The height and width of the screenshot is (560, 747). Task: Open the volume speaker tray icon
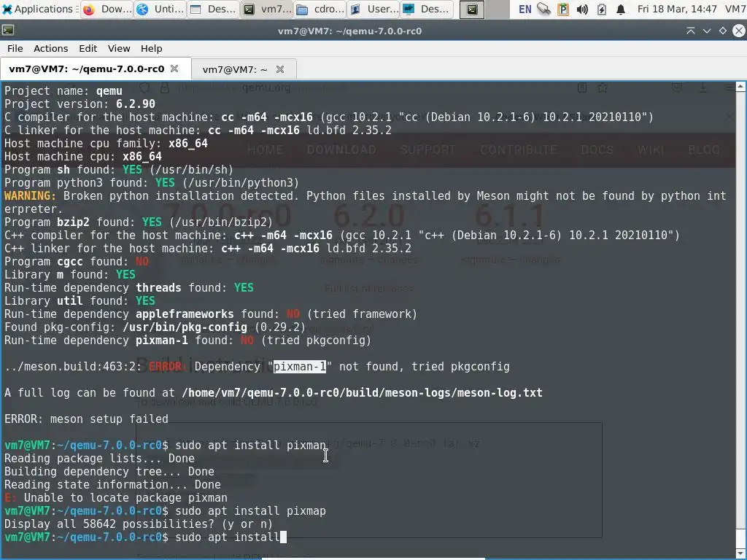pyautogui.click(x=581, y=9)
